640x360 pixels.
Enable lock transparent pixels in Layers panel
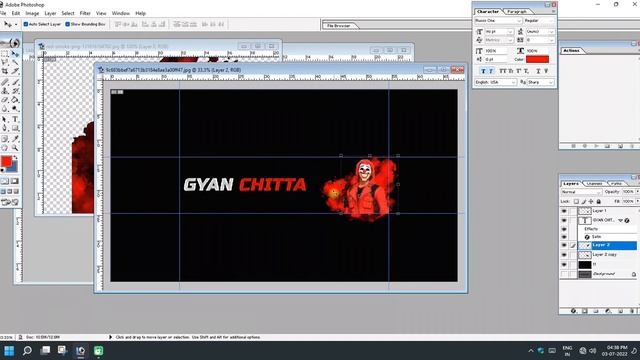(576, 202)
